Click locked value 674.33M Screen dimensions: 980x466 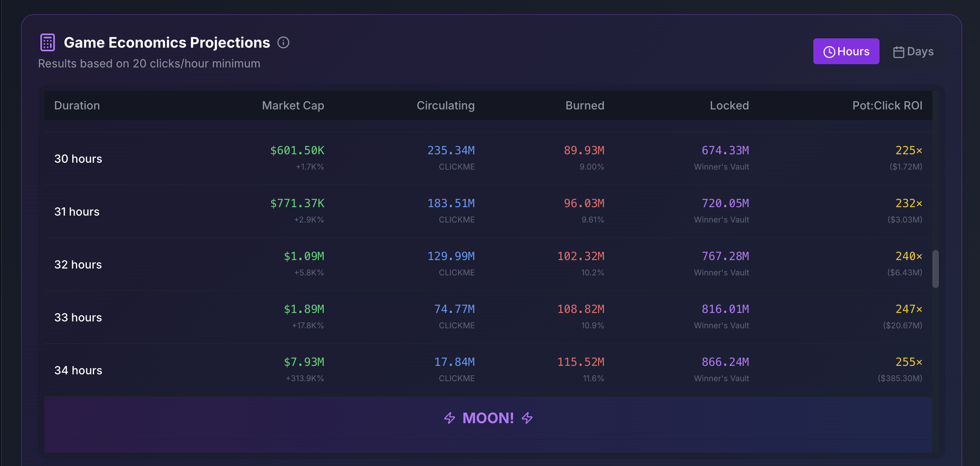(x=725, y=150)
